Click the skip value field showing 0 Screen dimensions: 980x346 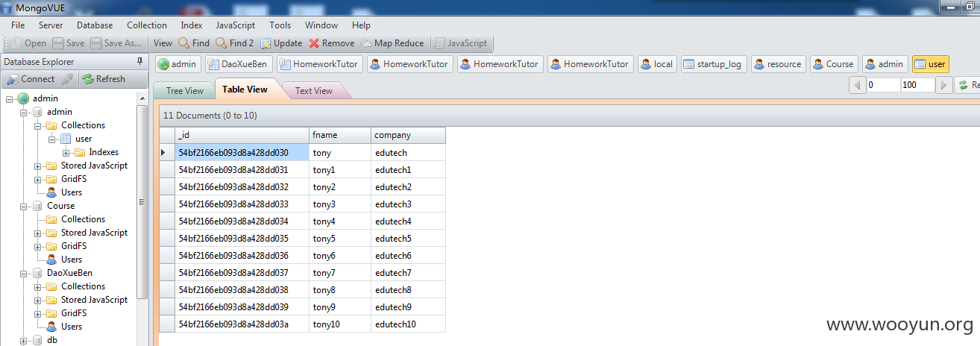click(x=883, y=85)
